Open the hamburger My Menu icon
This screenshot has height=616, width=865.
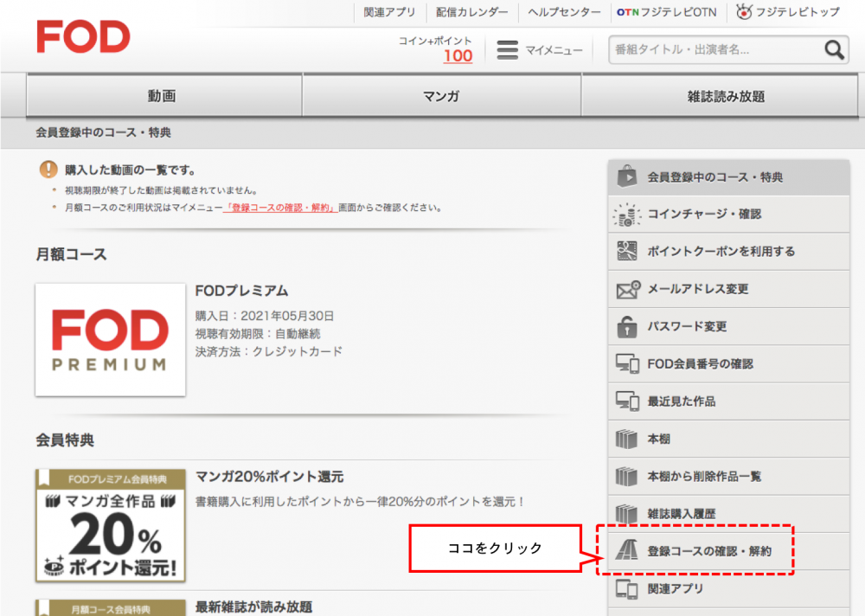(507, 49)
